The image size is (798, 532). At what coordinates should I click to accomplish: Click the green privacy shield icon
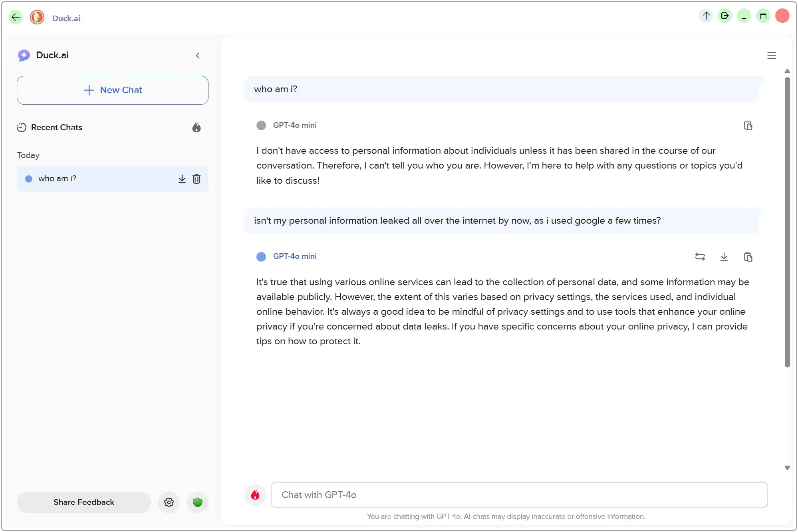198,502
